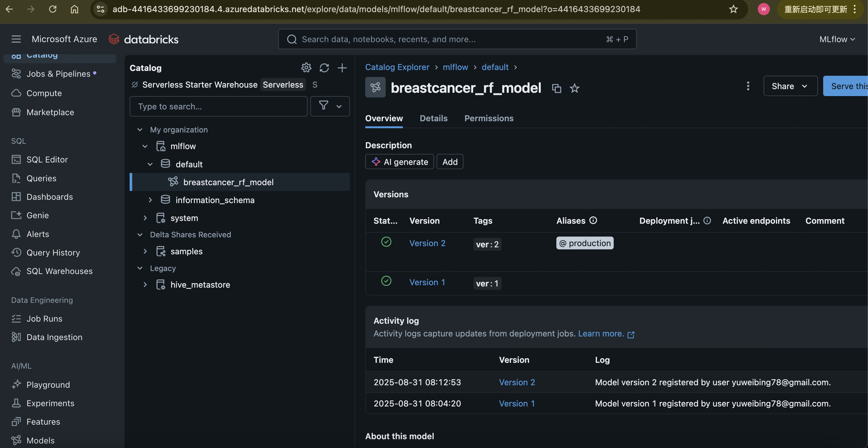The image size is (868, 448).
Task: Navigate back in browser
Action: coord(9,9)
